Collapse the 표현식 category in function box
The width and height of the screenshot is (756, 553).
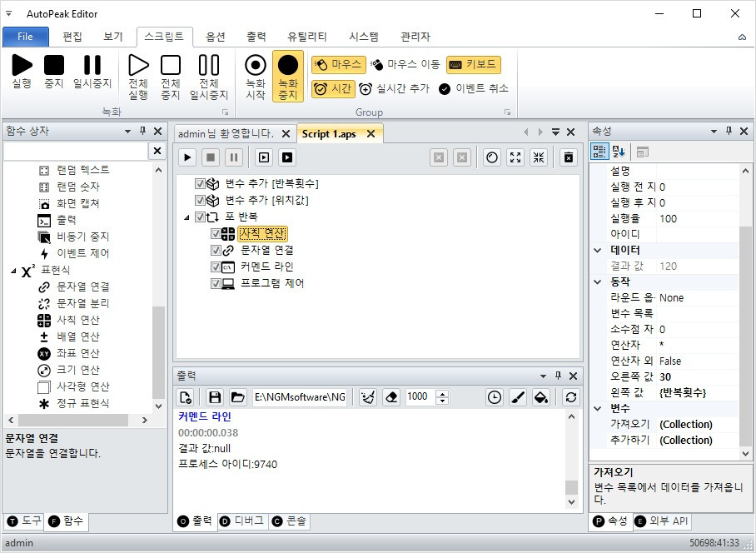(13, 271)
